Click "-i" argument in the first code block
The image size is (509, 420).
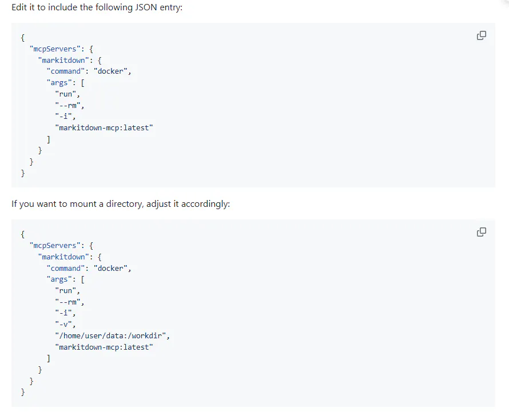coord(63,117)
